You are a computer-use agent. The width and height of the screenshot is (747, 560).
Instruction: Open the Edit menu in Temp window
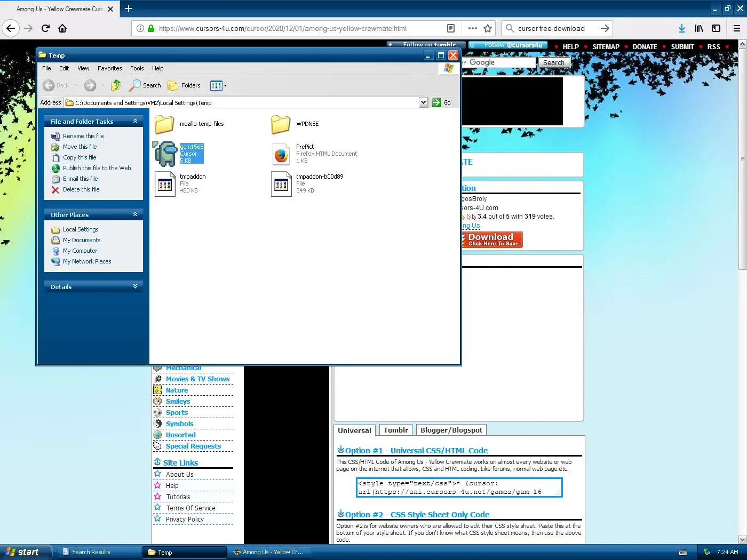64,68
